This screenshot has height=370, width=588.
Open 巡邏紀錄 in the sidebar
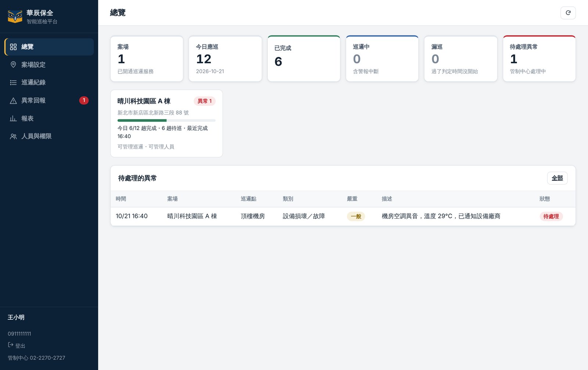[x=49, y=82]
